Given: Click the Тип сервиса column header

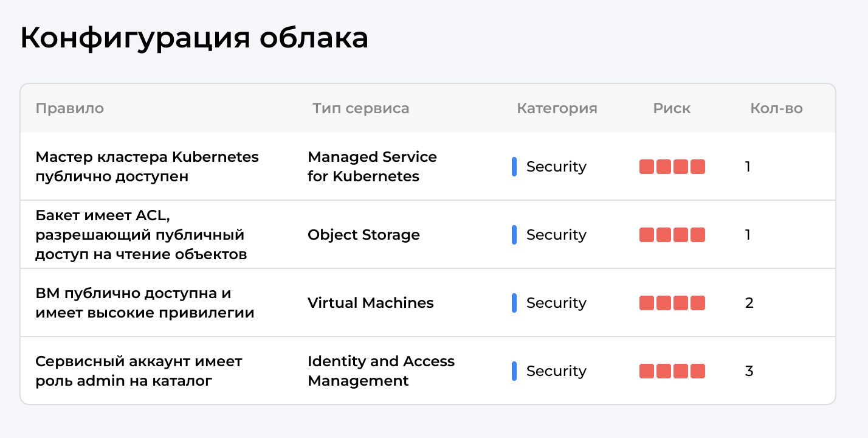Looking at the screenshot, I should pyautogui.click(x=361, y=108).
